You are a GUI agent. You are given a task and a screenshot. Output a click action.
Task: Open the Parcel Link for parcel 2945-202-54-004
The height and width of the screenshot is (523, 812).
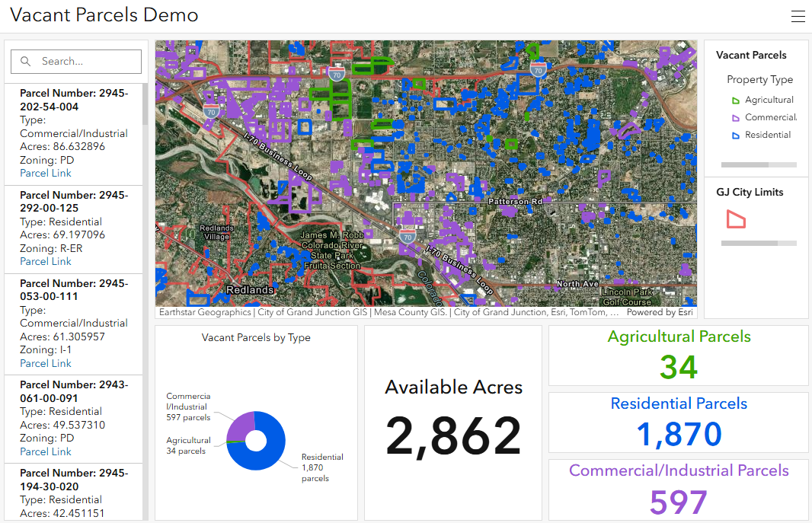pyautogui.click(x=46, y=173)
